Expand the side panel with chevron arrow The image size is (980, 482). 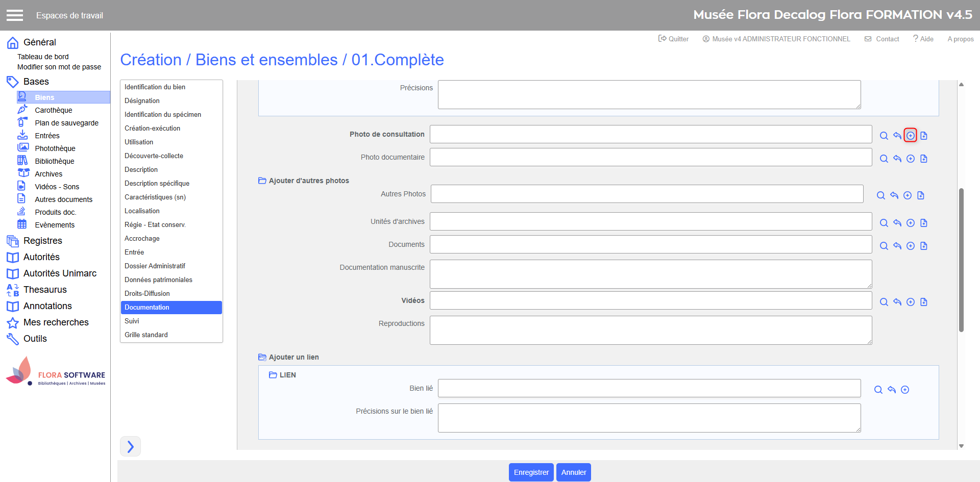(130, 446)
